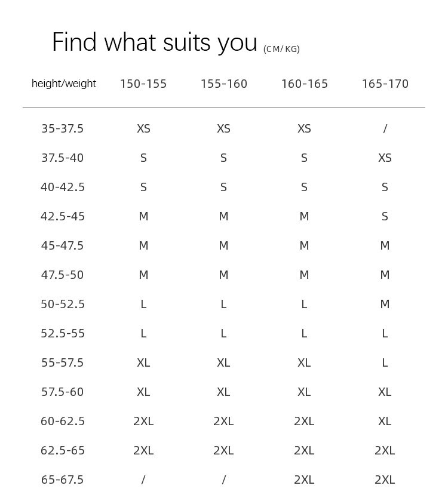The image size is (448, 504).
Task: Select the 65-67.5 weight row label
Action: coord(63,480)
